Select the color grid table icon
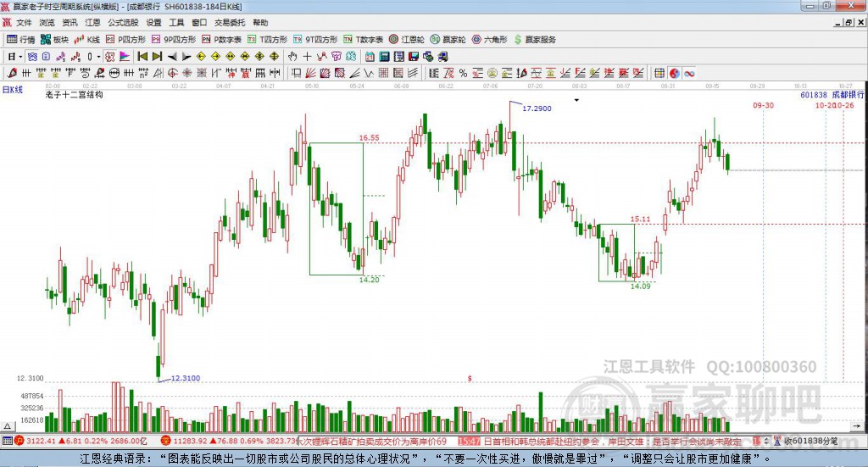The image size is (868, 467). coord(659,73)
